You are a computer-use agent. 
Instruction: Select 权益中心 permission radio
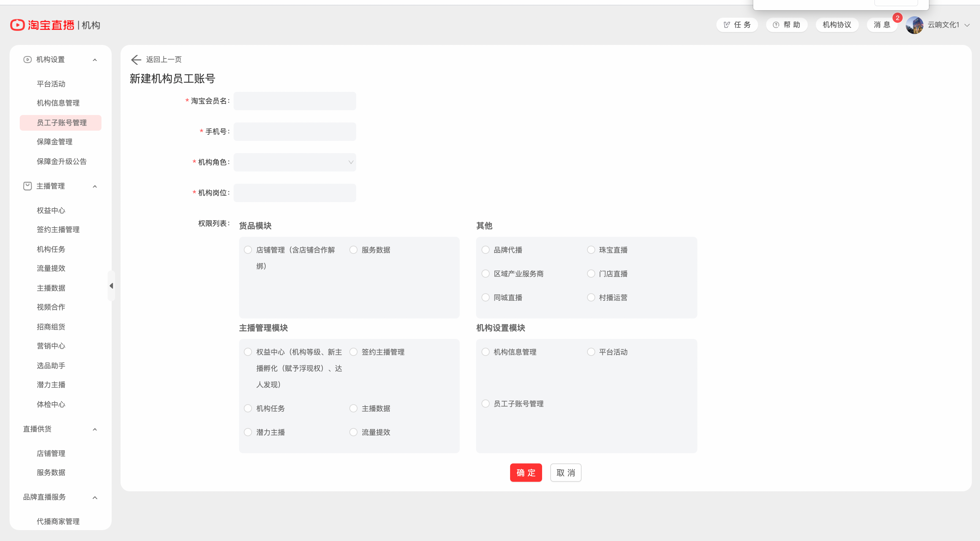coord(248,352)
